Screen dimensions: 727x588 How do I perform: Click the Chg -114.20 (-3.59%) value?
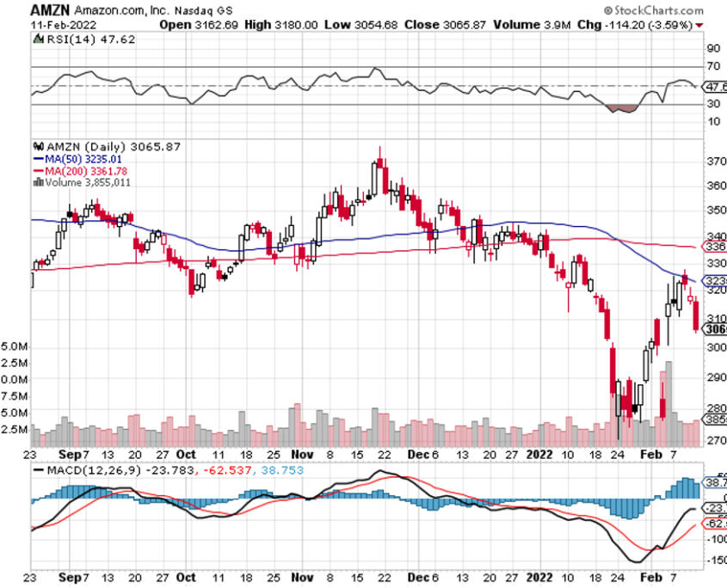tap(635, 25)
